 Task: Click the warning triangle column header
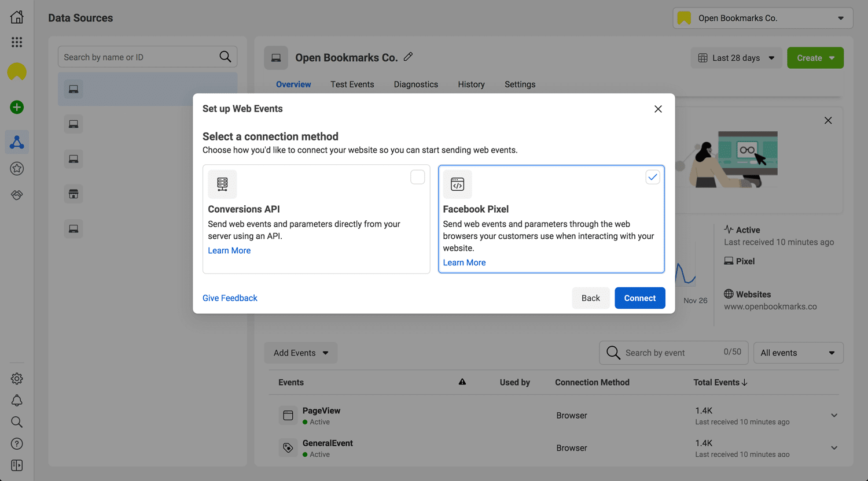[x=462, y=382]
